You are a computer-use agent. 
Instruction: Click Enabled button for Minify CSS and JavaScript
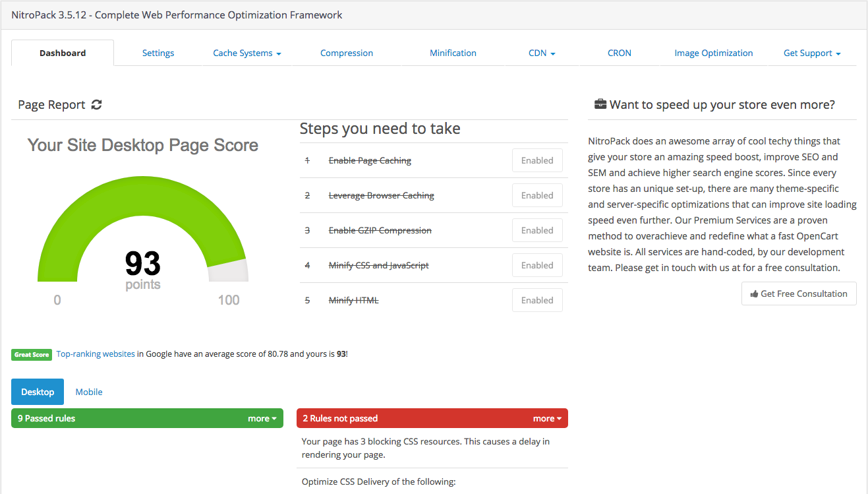point(537,265)
